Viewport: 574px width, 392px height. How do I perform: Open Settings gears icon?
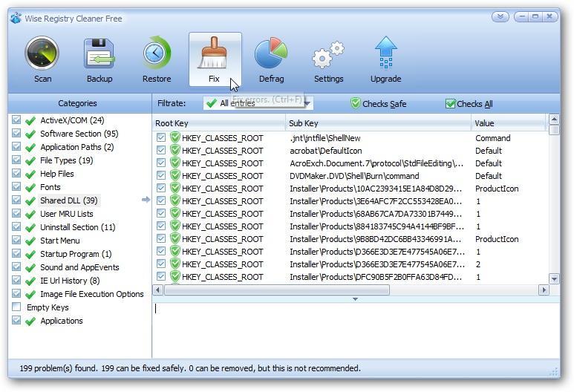point(328,55)
